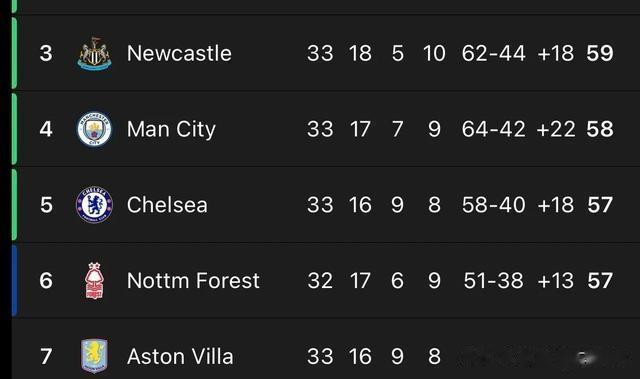Click Nottm Forest's 32 matches played

coord(320,281)
